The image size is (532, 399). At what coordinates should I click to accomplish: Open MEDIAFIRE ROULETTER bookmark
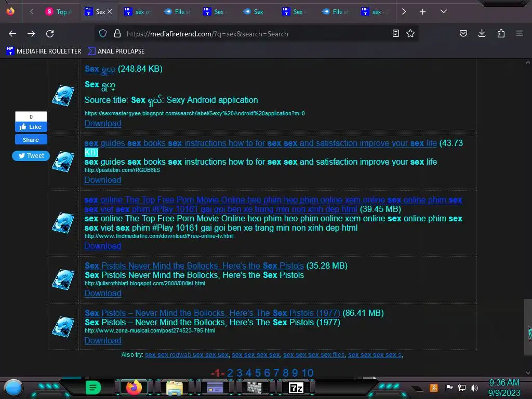point(44,51)
